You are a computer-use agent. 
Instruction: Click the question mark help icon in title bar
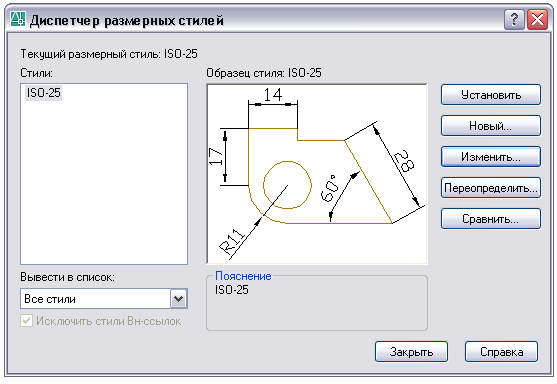point(514,20)
